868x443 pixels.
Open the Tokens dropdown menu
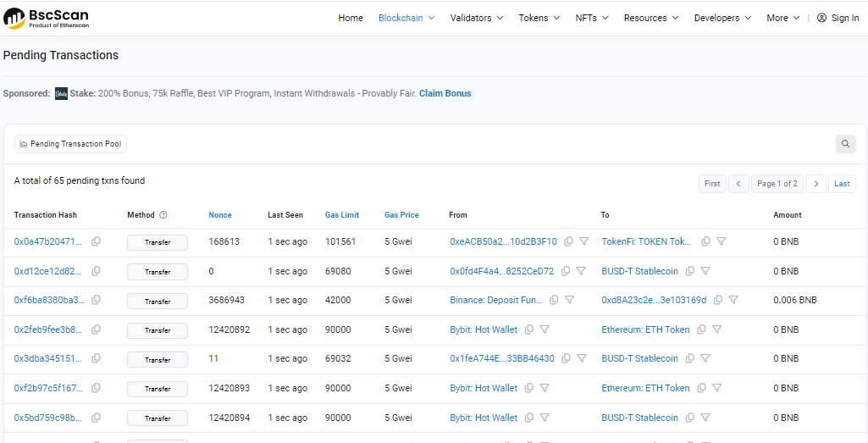click(539, 18)
